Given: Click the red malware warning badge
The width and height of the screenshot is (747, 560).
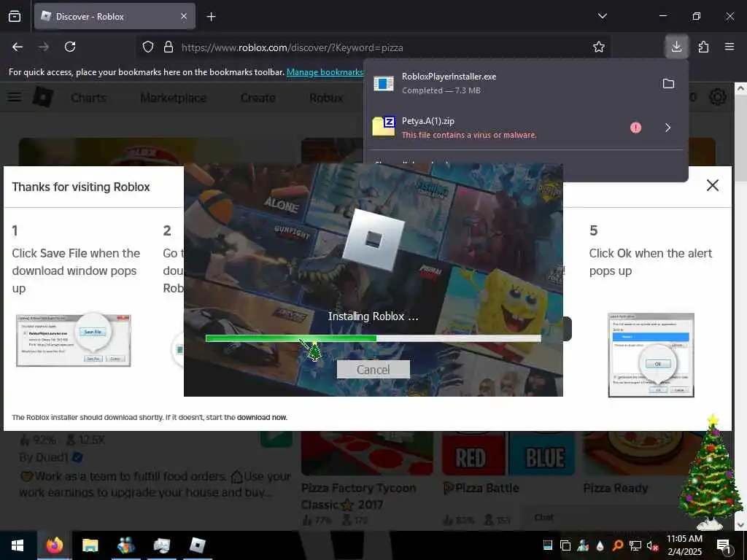Looking at the screenshot, I should pyautogui.click(x=635, y=128).
